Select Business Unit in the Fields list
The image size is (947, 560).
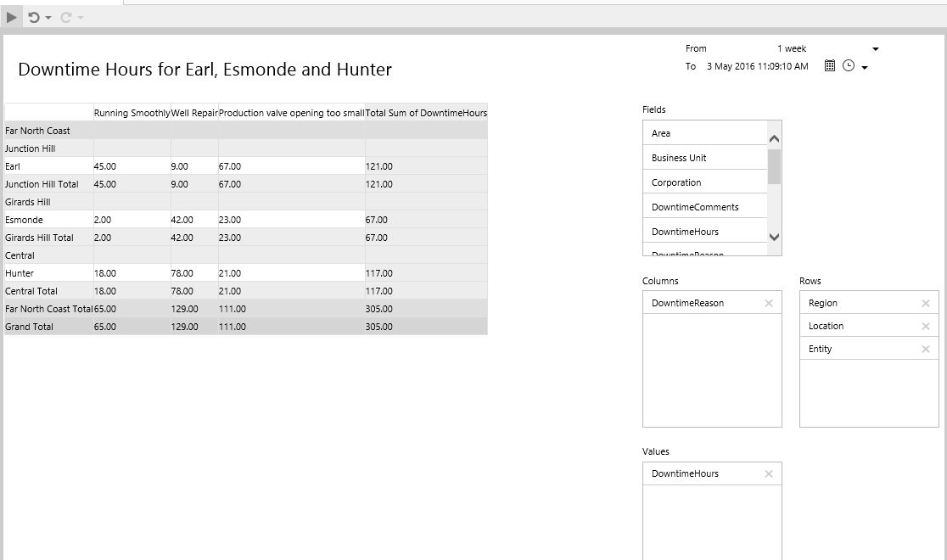[x=679, y=158]
